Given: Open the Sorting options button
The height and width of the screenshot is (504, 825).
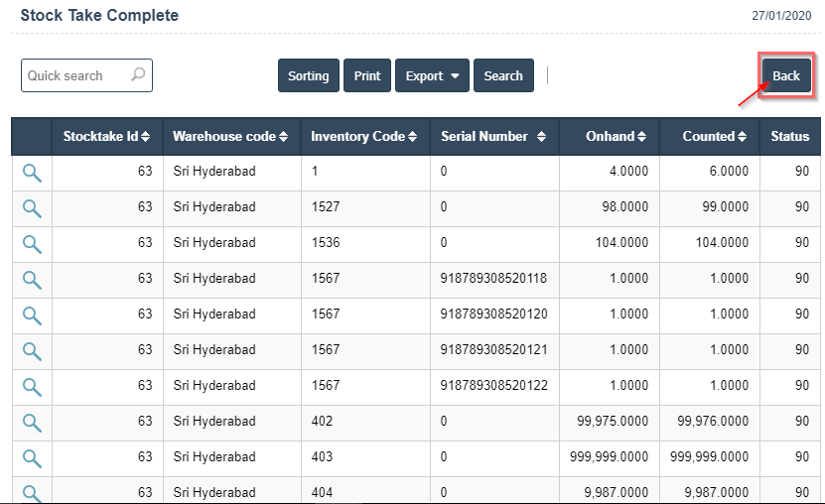Looking at the screenshot, I should [308, 76].
